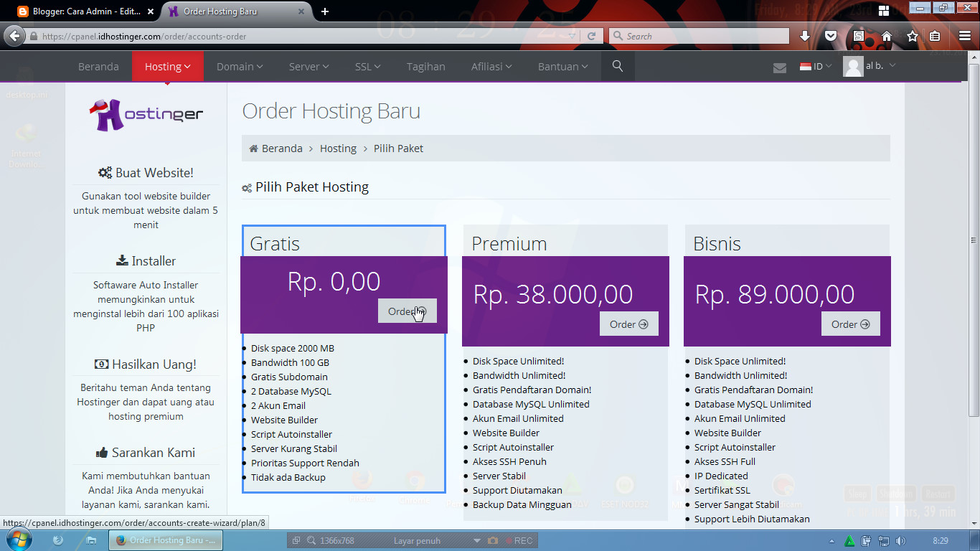Expand the Domain dropdown menu
980x551 pixels.
click(240, 66)
